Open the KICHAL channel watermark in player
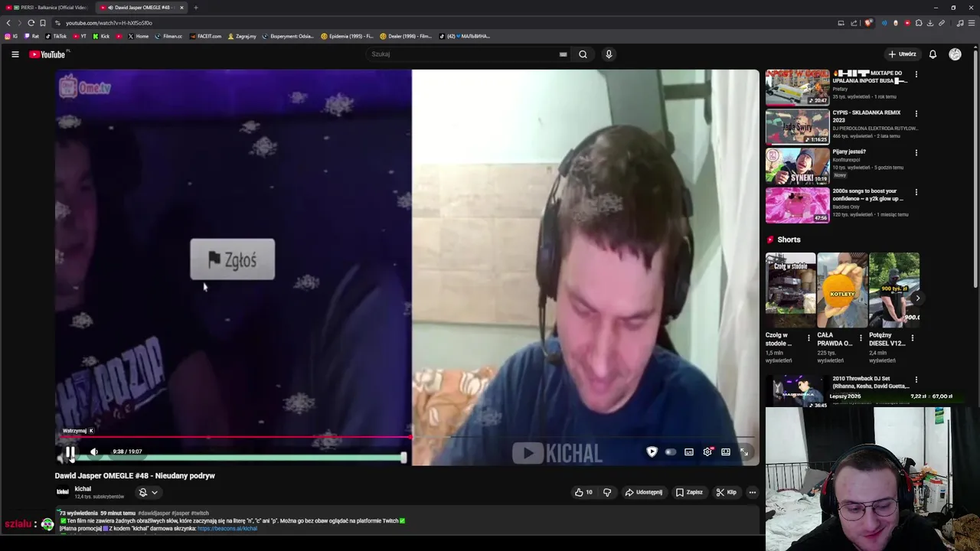 557,453
